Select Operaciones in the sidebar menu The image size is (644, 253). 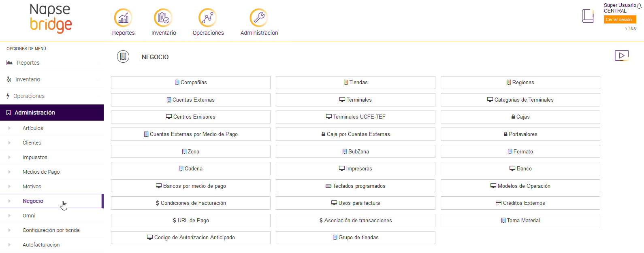(x=29, y=96)
